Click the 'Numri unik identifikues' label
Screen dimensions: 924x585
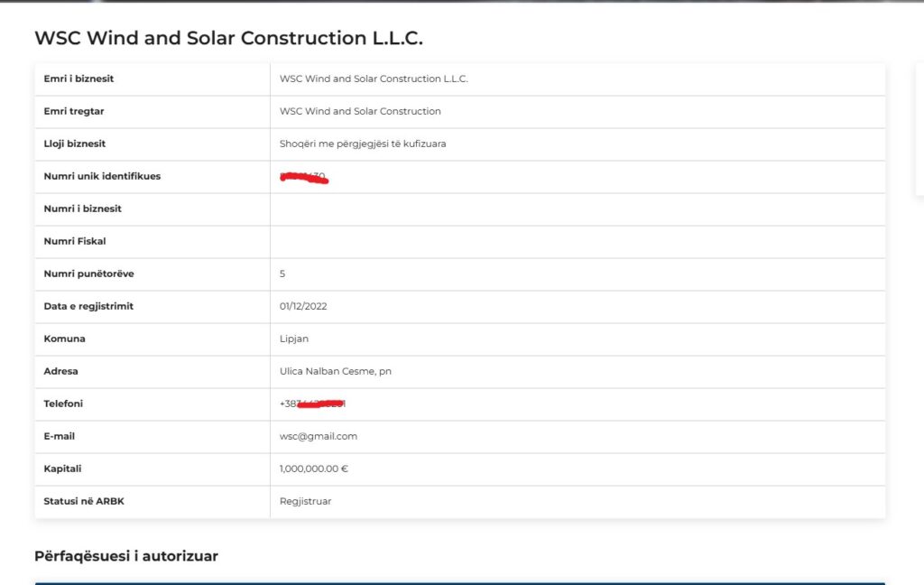pos(102,176)
